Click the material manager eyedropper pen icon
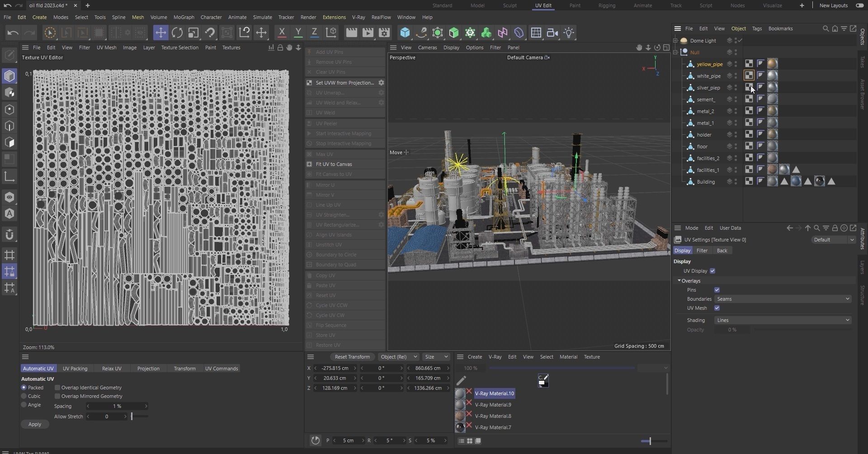Viewport: 868px width, 454px height. point(461,380)
